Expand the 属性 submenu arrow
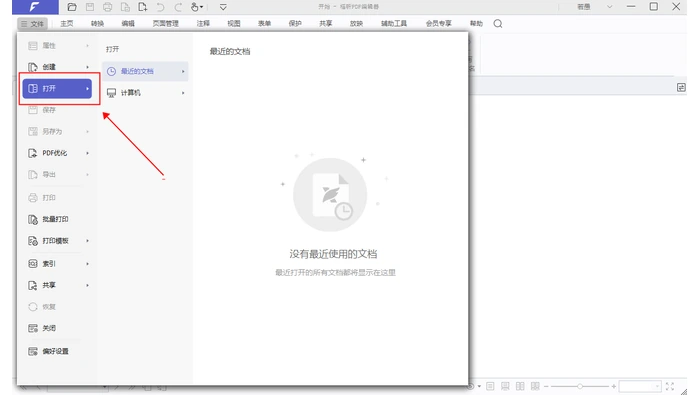The width and height of the screenshot is (700, 395). (x=88, y=46)
